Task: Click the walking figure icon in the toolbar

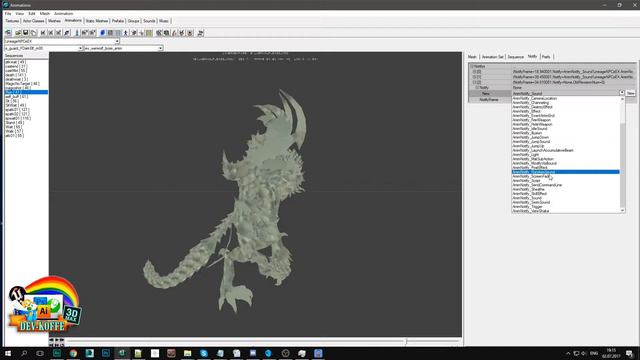Action: click(126, 33)
